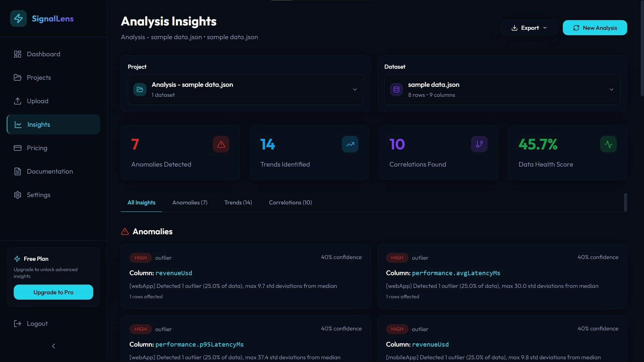
Task: Click the Dashboard grid icon in the sidebar
Action: coord(17,54)
